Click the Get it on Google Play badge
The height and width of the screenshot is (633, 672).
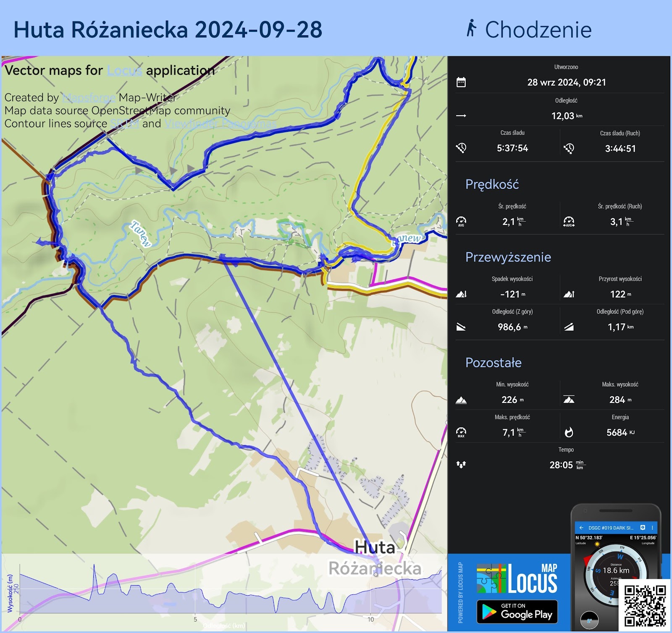517,612
